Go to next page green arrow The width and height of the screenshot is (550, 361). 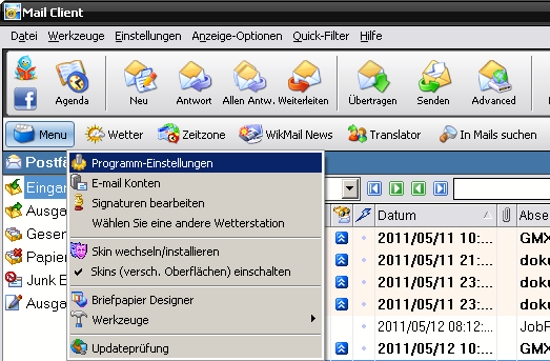pyautogui.click(x=396, y=188)
